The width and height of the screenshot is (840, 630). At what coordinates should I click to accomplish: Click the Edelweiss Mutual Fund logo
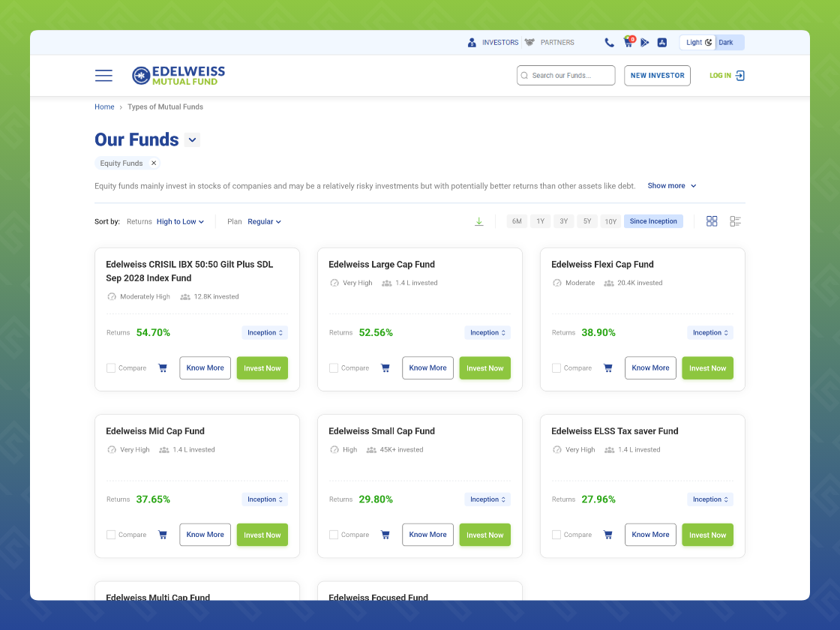[x=178, y=76]
